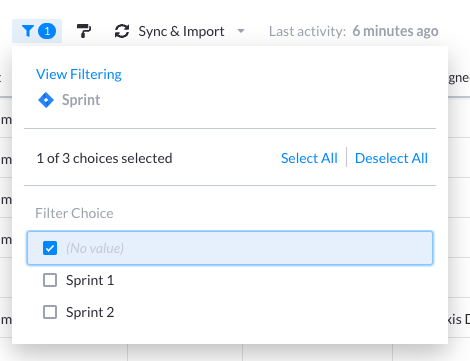This screenshot has width=470, height=361.
Task: Tick the Sprint 2 checkbox
Action: 50,312
